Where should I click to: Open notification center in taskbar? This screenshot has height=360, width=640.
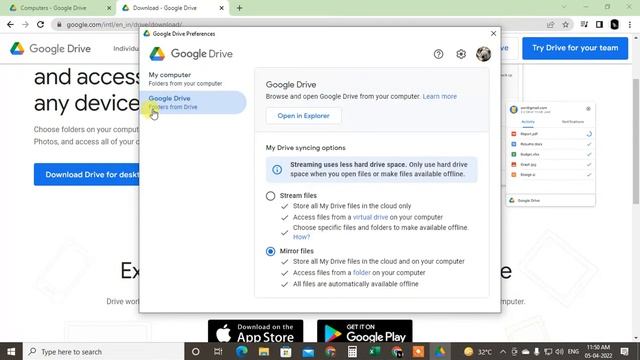tap(624, 351)
